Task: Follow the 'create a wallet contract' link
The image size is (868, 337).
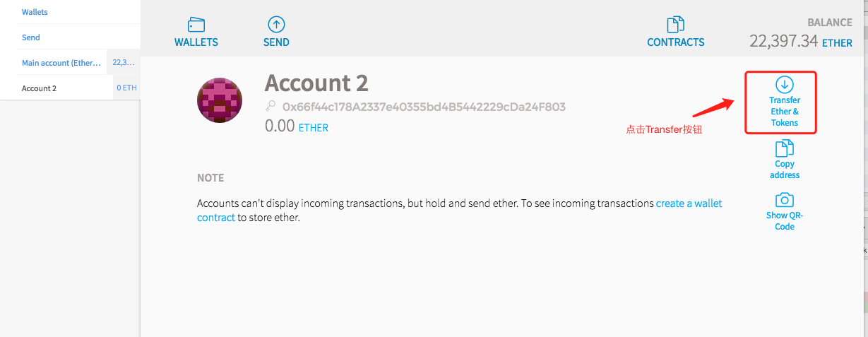Action: click(459, 211)
